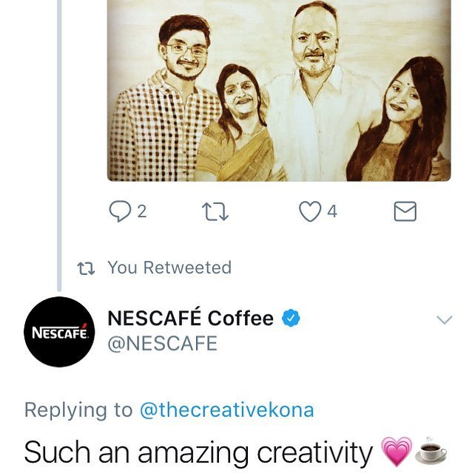
Task: Like the tweet with the heart icon
Action: 309,212
